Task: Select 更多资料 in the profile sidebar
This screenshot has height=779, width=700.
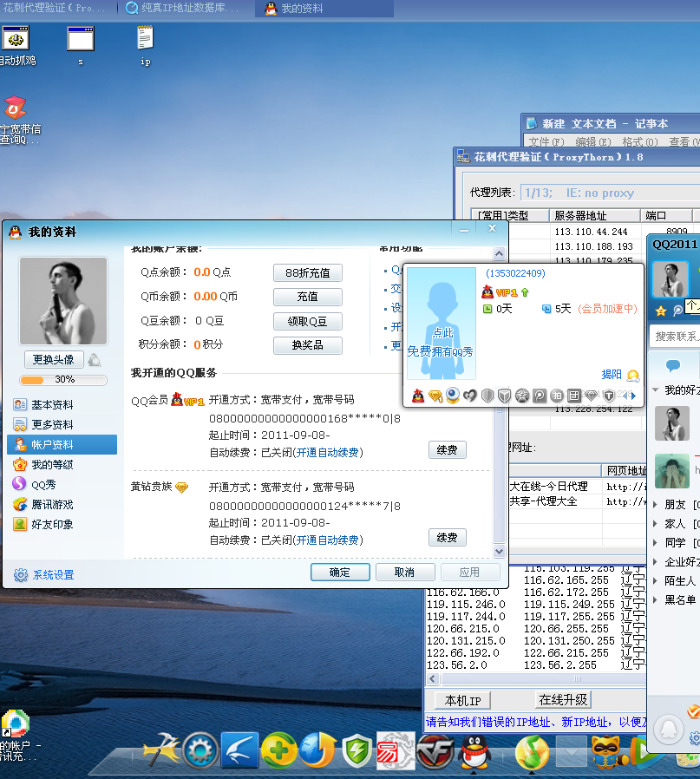Action: click(x=62, y=425)
